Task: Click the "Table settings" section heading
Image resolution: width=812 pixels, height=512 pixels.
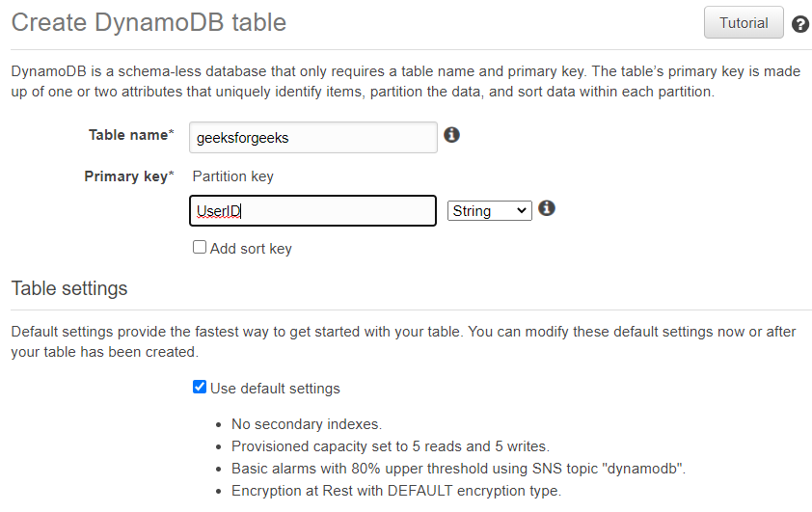Action: coord(69,288)
